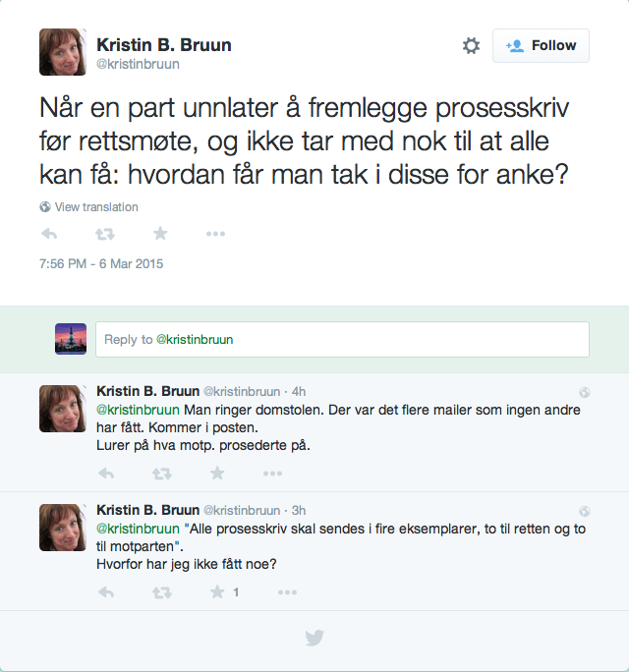Reply to the main tweet

click(x=49, y=234)
